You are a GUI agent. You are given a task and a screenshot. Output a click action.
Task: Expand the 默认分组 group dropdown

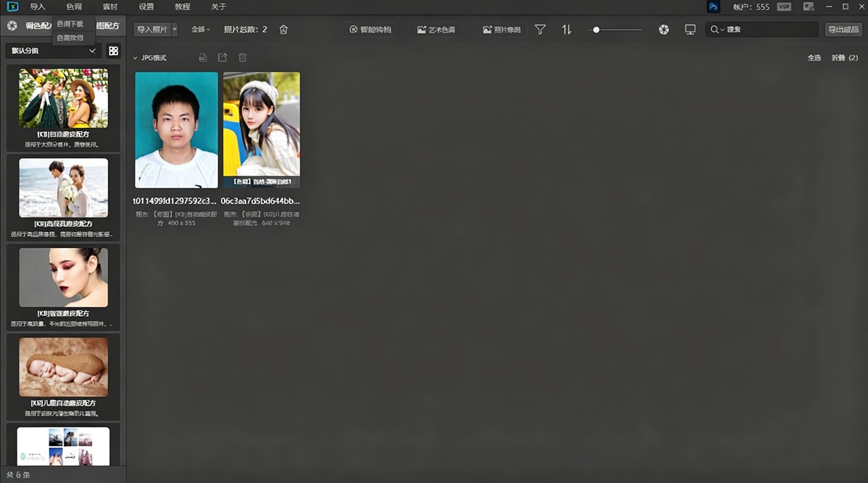53,51
